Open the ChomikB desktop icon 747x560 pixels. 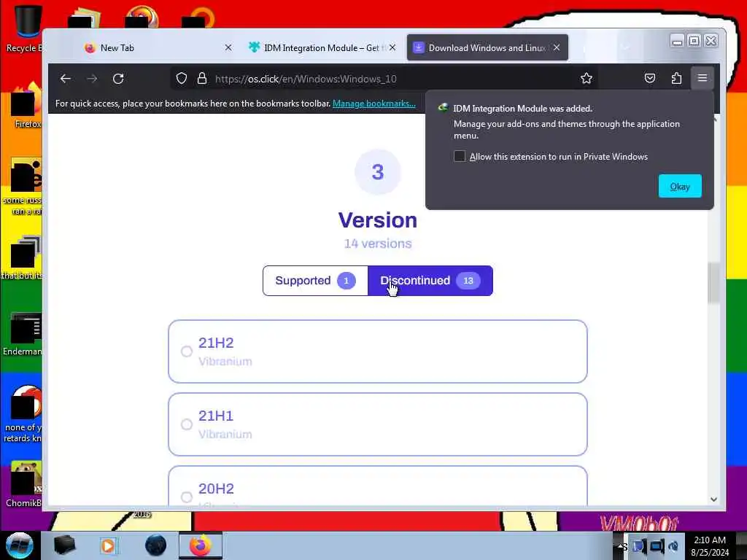pyautogui.click(x=25, y=484)
